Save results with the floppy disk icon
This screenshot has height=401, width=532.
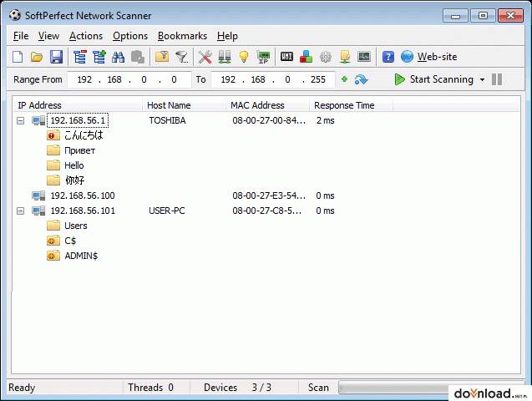(x=56, y=57)
